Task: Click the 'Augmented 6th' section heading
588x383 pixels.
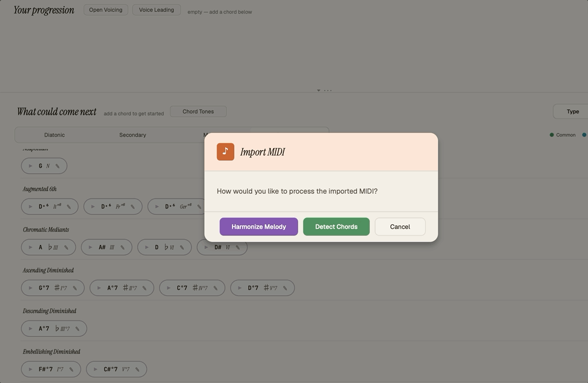Action: (x=40, y=189)
